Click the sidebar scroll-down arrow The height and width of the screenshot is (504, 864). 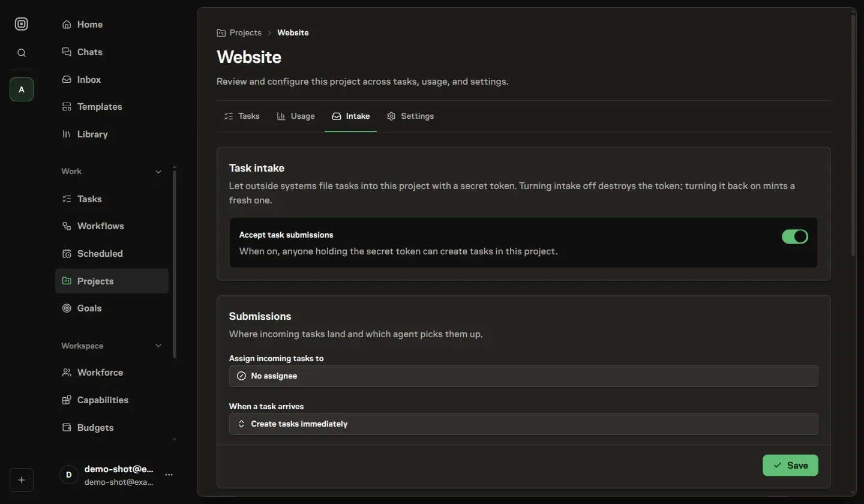[175, 439]
